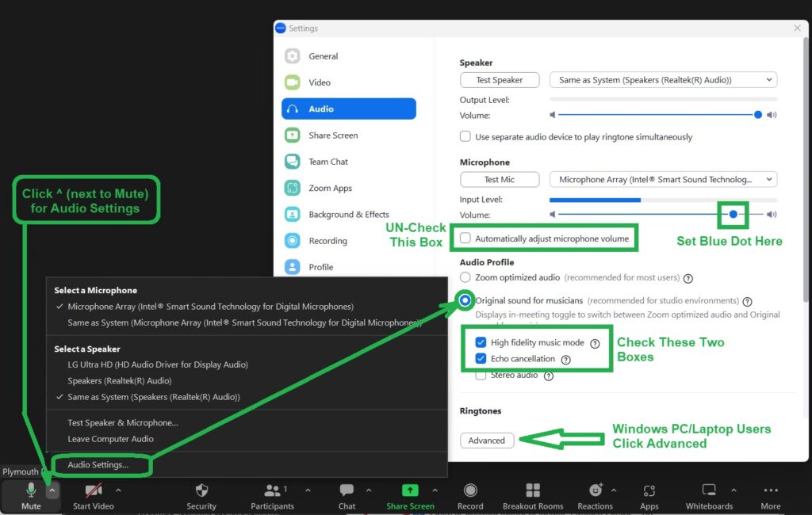Click the speaker volume max icon
The image size is (812, 515).
coord(772,115)
